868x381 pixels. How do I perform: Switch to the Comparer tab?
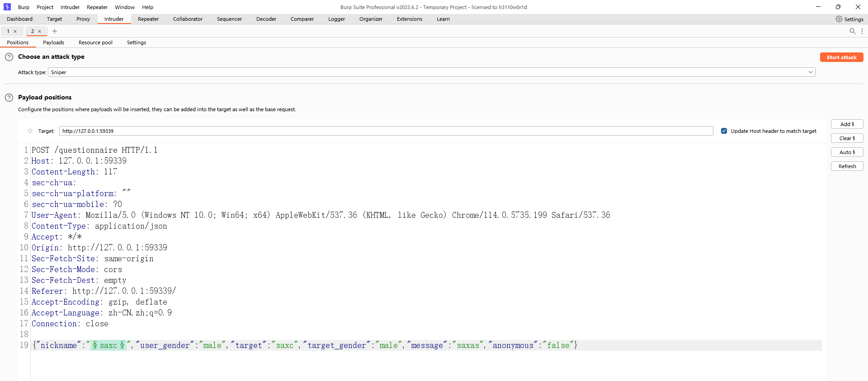point(302,19)
